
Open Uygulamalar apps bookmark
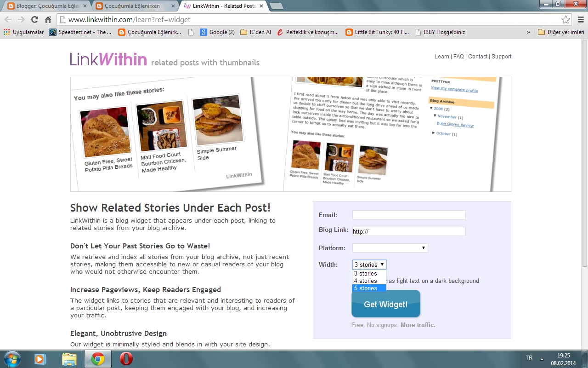[24, 32]
